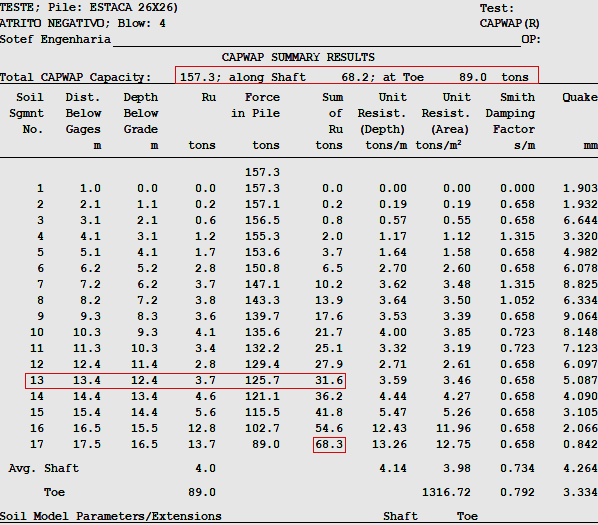Screen dimensions: 598x525
Task: Click the Quake column header
Action: (x=580, y=98)
